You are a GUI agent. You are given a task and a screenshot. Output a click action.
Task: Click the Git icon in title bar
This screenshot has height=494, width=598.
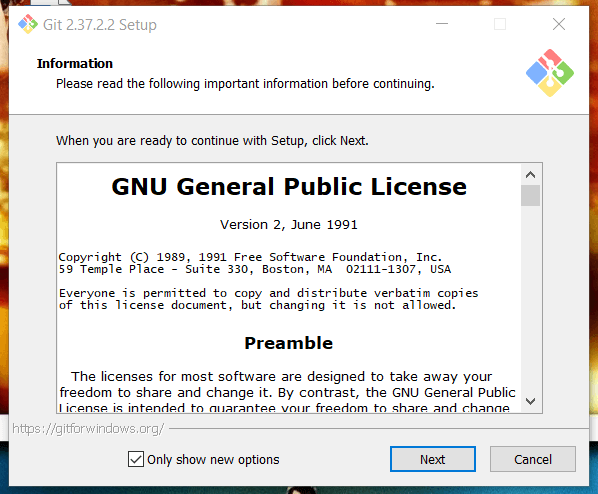(x=28, y=24)
